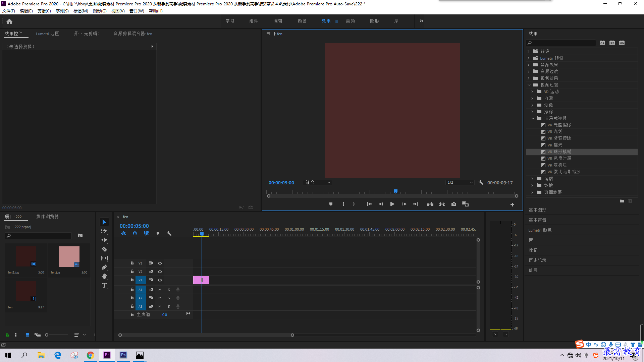This screenshot has width=644, height=362.
Task: Create new custom bin in Effects
Action: (622, 201)
